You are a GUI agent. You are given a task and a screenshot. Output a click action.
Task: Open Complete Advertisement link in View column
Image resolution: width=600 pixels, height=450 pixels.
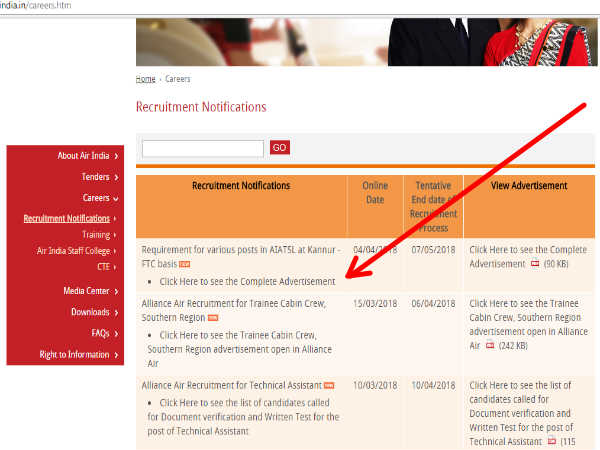point(528,257)
